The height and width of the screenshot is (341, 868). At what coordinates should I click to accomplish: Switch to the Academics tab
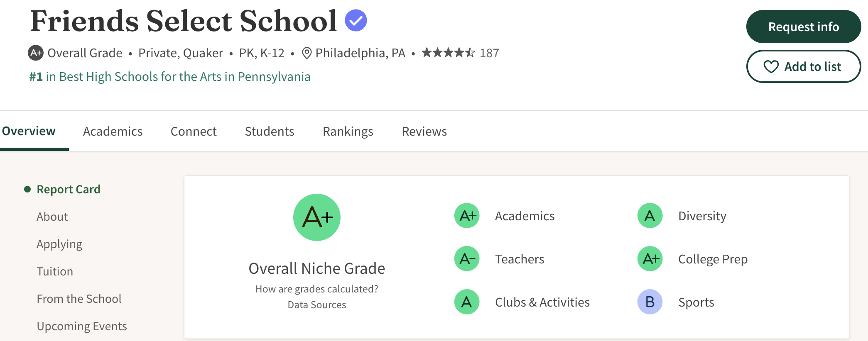(113, 131)
